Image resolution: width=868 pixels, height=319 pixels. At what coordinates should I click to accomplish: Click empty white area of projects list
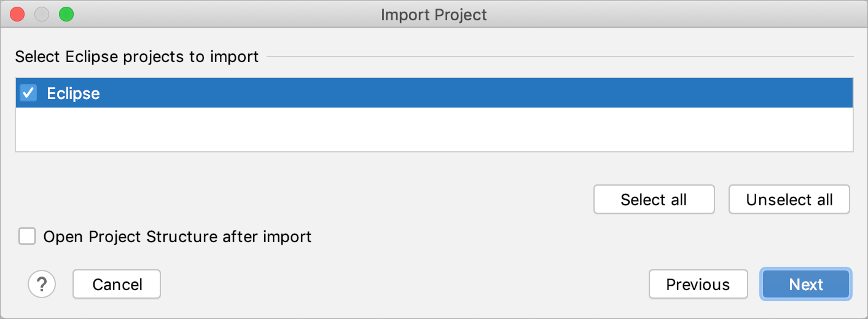click(434, 129)
